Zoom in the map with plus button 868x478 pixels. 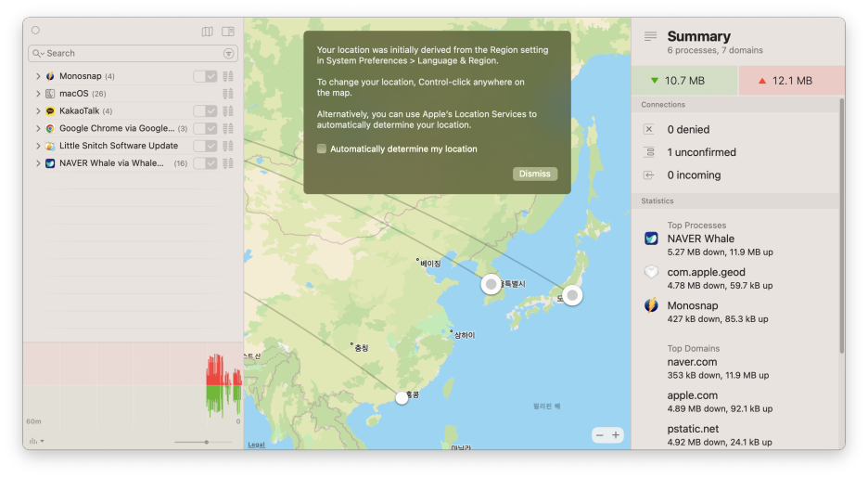pos(616,435)
